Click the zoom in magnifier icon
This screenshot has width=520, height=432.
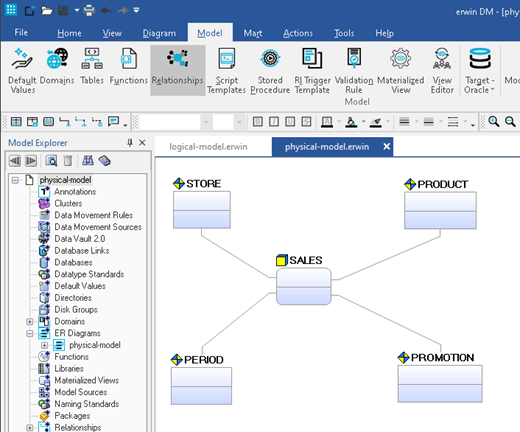click(494, 122)
